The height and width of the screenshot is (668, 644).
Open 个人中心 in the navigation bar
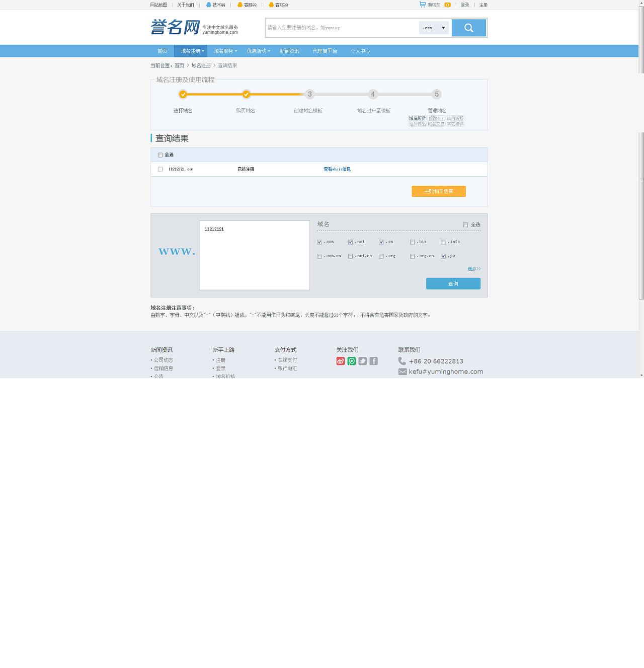click(x=360, y=51)
